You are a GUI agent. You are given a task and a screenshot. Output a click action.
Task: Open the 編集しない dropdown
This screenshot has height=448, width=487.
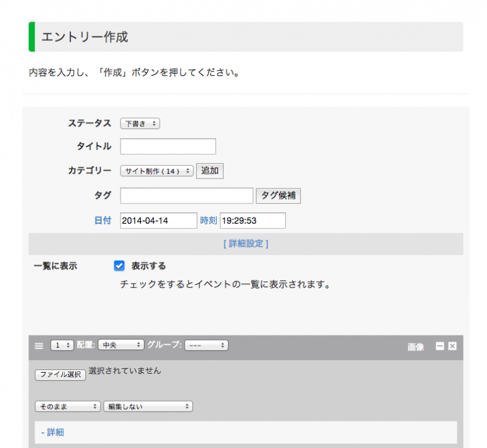point(148,407)
